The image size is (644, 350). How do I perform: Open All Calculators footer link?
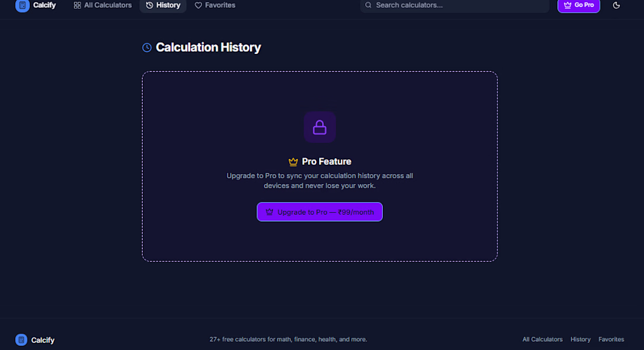coord(542,339)
